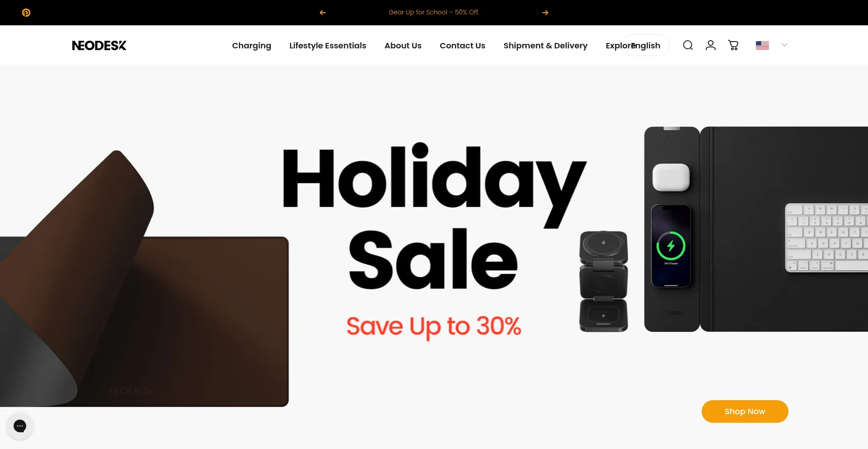Click the Shop Now button
The image size is (868, 449).
coord(745,411)
